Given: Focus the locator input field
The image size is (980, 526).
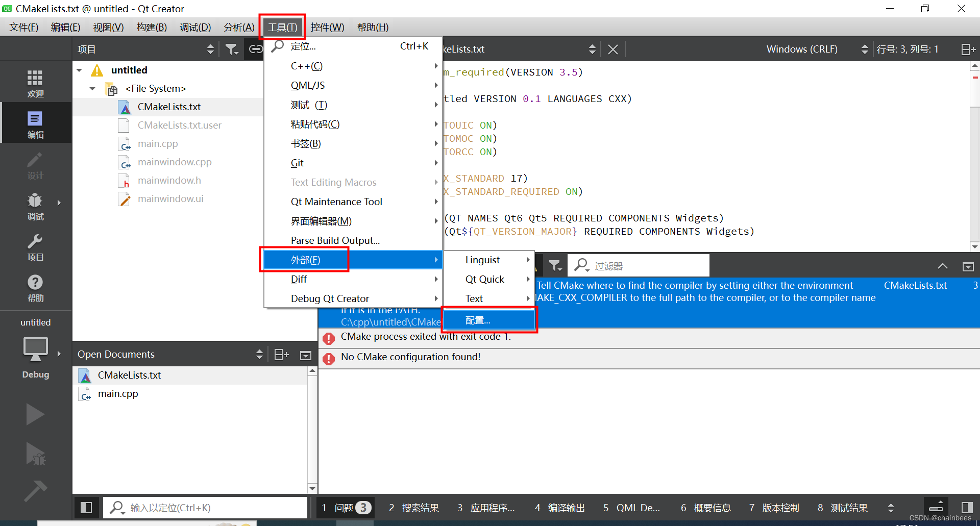Looking at the screenshot, I should (x=206, y=508).
